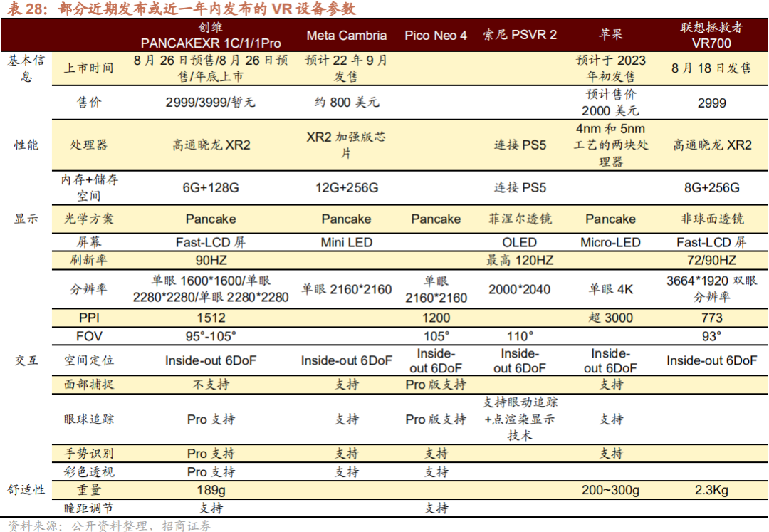The image size is (769, 532).
Task: Click the 光学方案 row label
Action: click(x=89, y=219)
